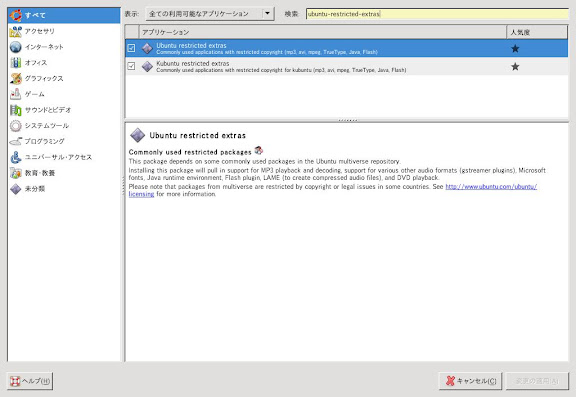Sort by the アプリケーション column header
Image resolution: width=576 pixels, height=397 pixels.
pos(323,32)
